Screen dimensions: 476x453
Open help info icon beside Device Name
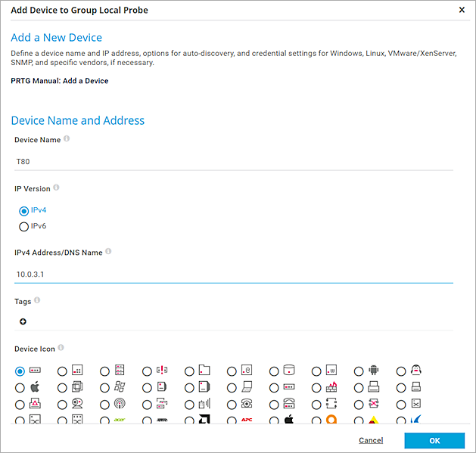(67, 139)
